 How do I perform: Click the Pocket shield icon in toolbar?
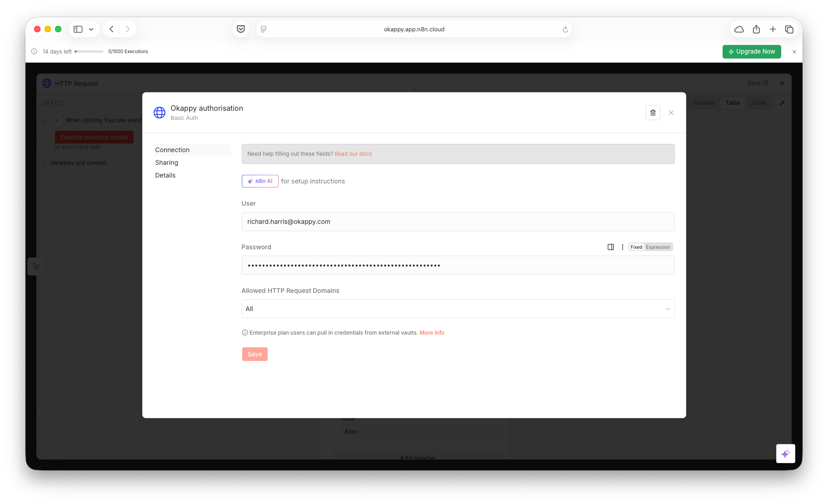point(241,29)
